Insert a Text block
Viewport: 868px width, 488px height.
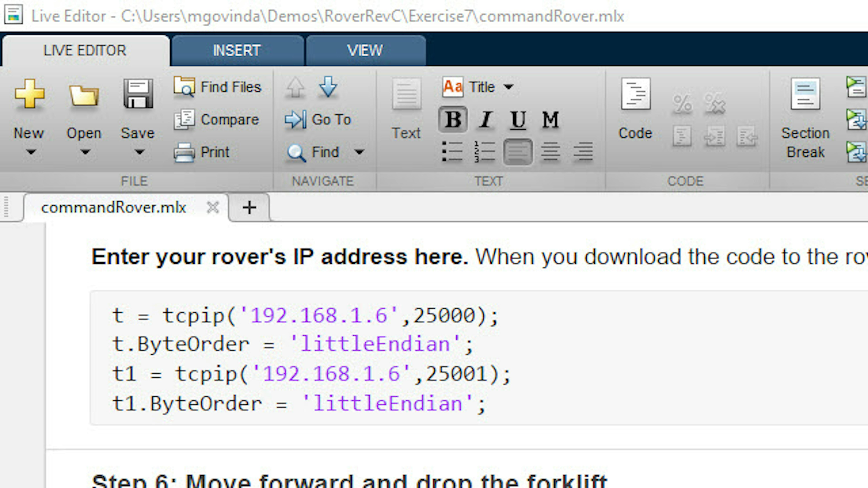tap(406, 109)
